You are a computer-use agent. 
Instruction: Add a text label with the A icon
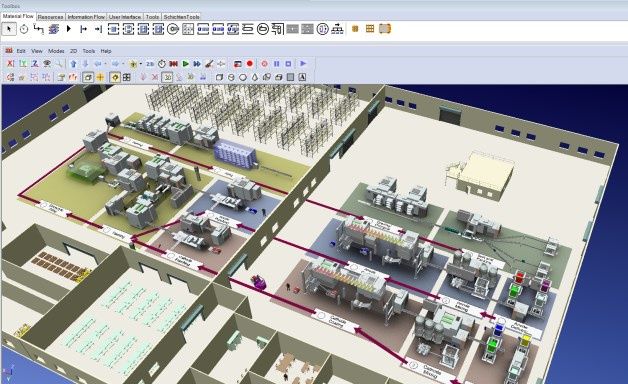(x=302, y=77)
